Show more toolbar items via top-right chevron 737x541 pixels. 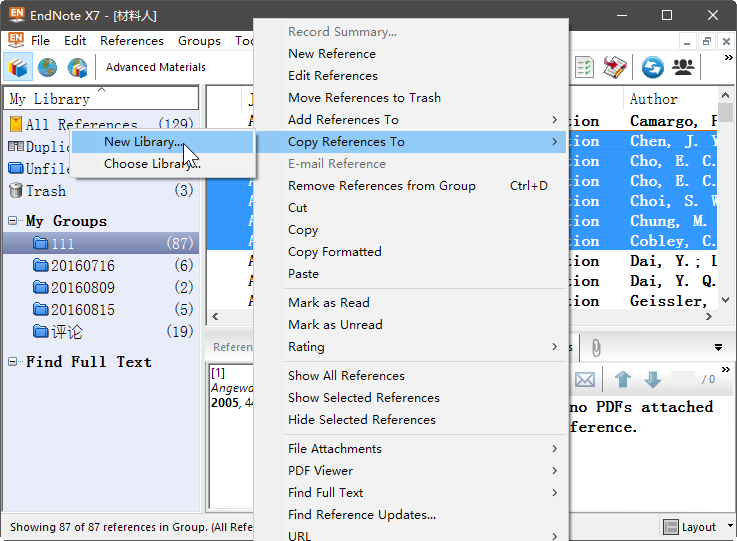tap(729, 57)
